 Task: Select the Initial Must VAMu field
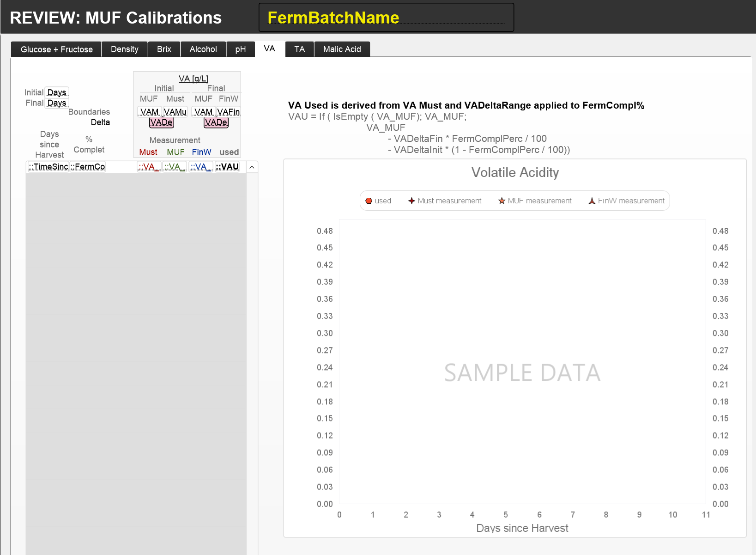coord(175,112)
